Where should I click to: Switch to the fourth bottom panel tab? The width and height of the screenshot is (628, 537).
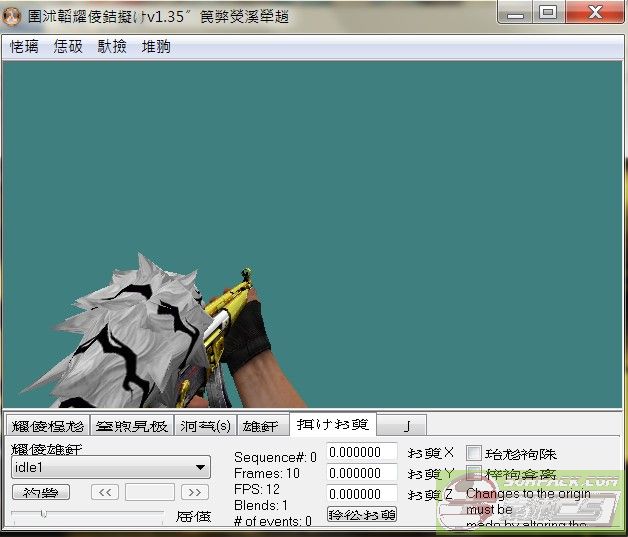[261, 425]
